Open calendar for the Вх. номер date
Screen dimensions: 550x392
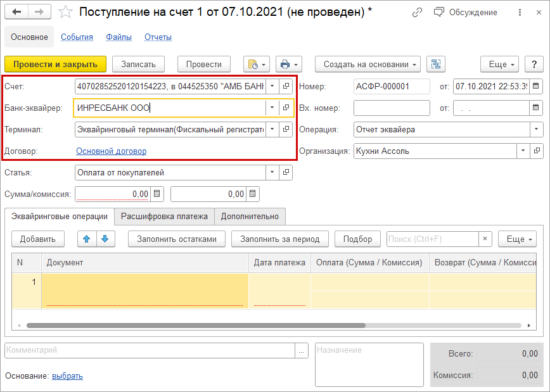pyautogui.click(x=536, y=108)
